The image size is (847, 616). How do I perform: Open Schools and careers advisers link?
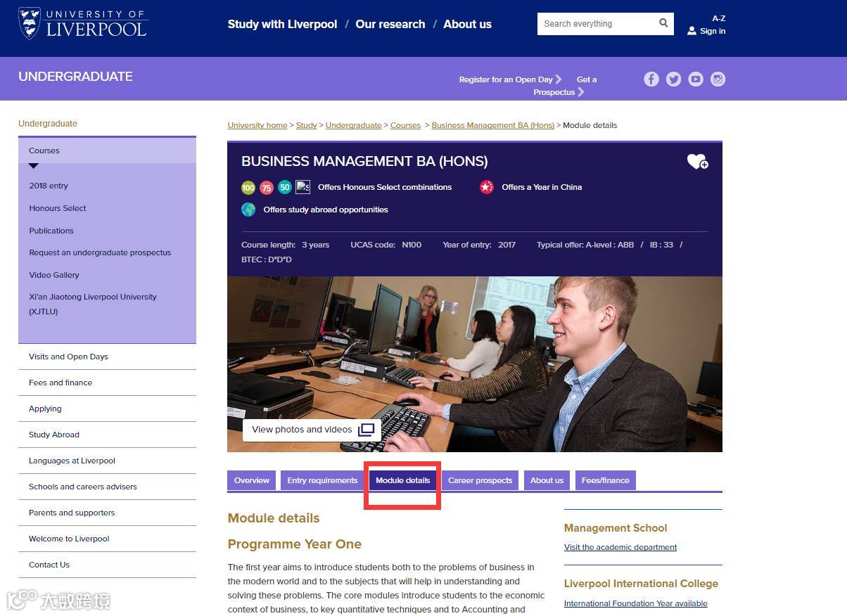[x=83, y=487]
